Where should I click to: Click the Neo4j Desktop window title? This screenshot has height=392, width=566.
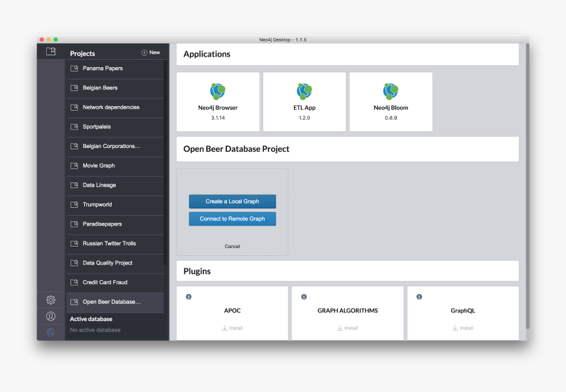pyautogui.click(x=282, y=39)
